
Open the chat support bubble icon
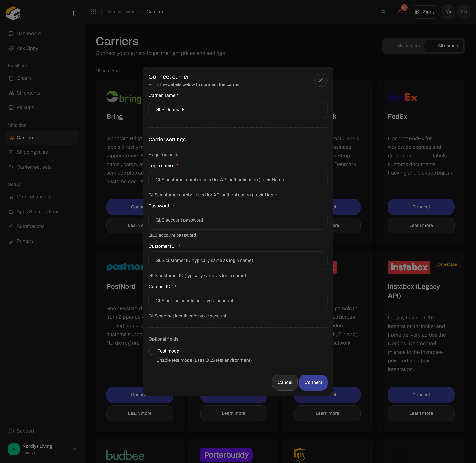coord(448,12)
